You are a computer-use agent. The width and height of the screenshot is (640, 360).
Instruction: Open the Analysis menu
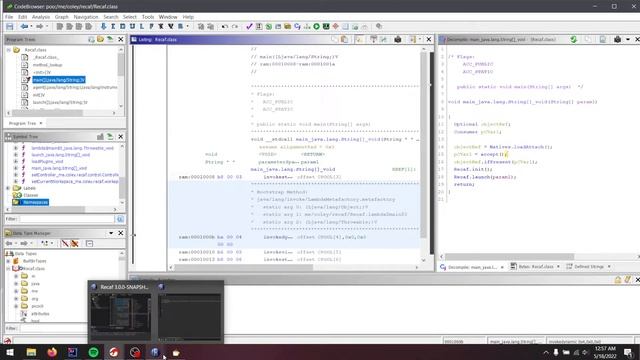[41, 17]
